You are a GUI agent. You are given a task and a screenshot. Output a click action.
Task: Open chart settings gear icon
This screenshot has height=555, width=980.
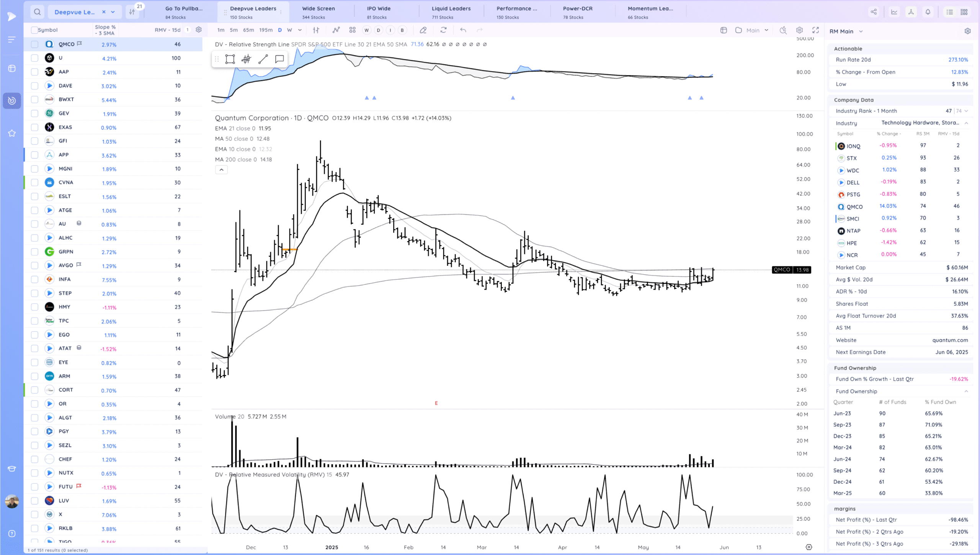[799, 30]
